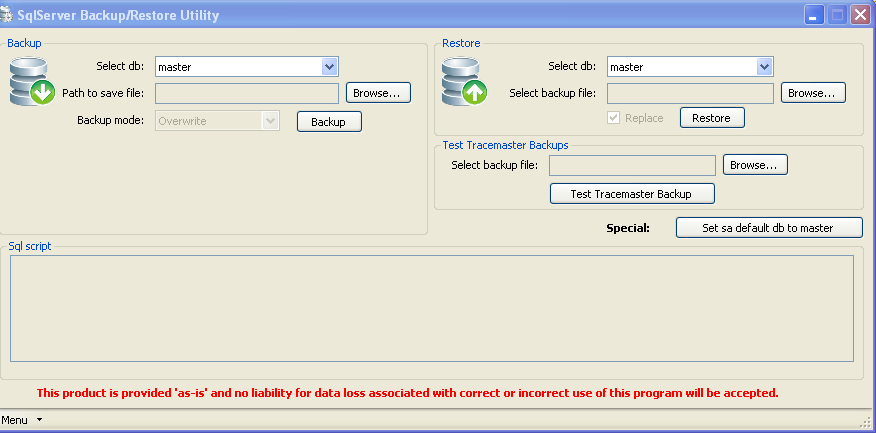
Task: Click Browse next to Path to save file
Action: pyautogui.click(x=378, y=93)
